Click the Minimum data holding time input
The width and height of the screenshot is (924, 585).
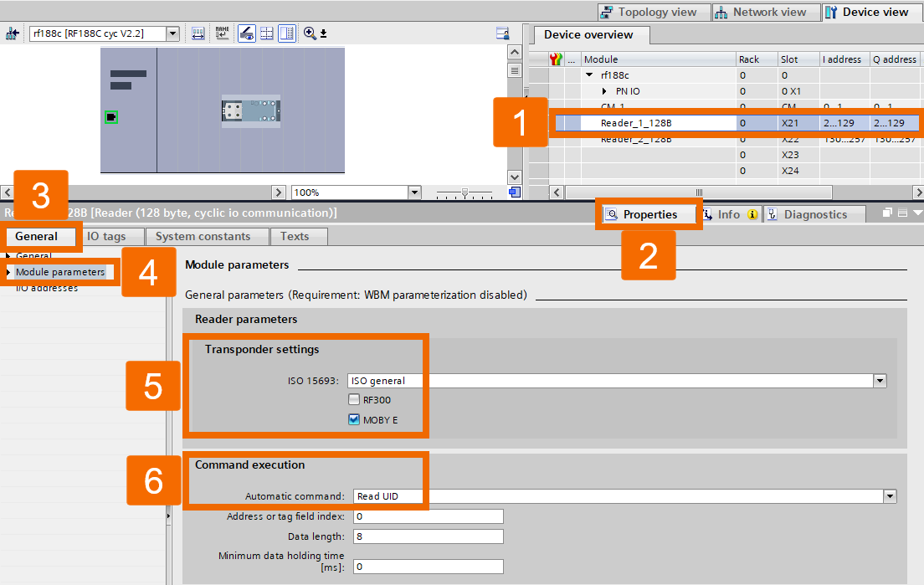click(x=429, y=567)
